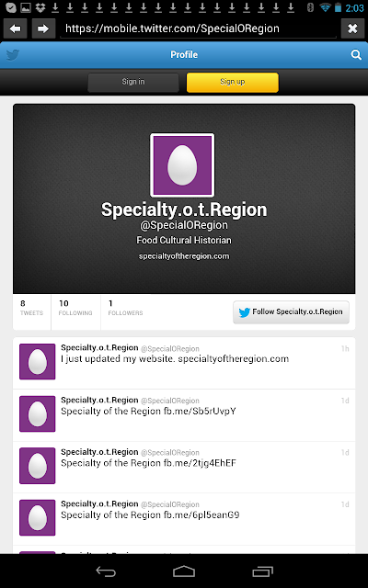Viewport: 368px width, 588px height.
Task: Open Android recent apps icon
Action: [262, 571]
